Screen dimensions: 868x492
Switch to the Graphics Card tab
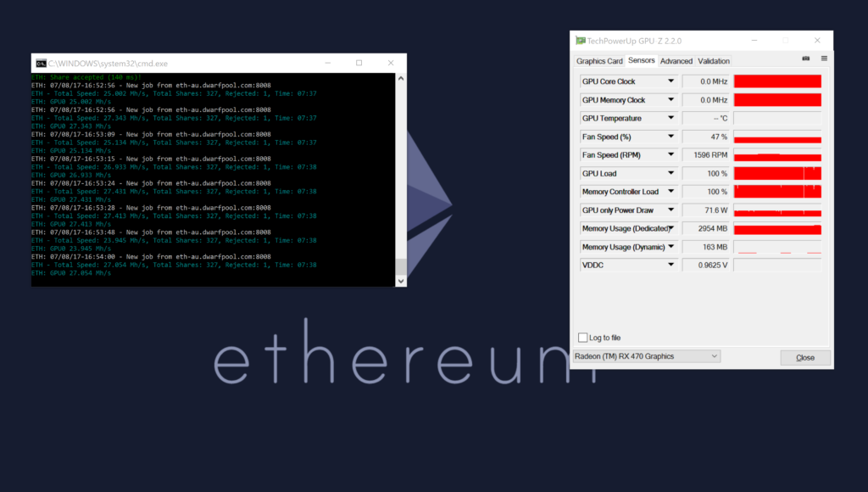(599, 61)
